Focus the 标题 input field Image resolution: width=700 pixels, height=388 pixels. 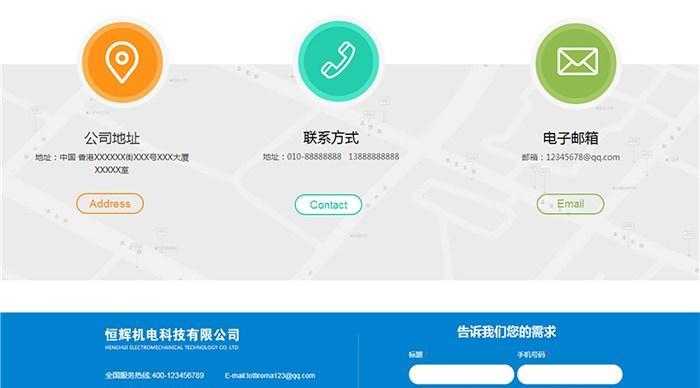click(x=461, y=374)
